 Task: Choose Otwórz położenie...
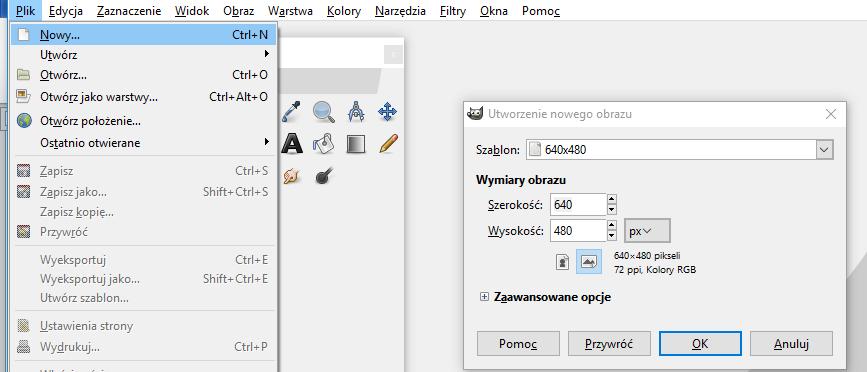click(144, 120)
